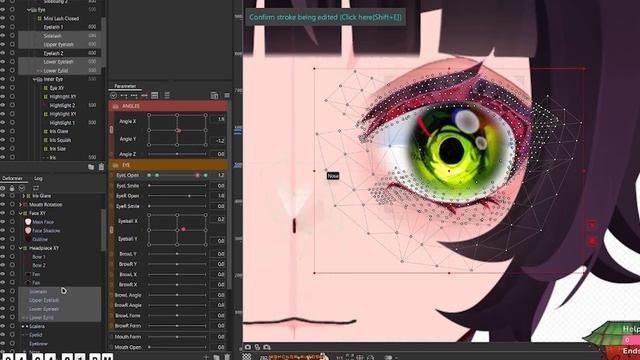640x360 pixels.
Task: Click the add three keys icon in Parameter toolbar
Action: pos(134,96)
